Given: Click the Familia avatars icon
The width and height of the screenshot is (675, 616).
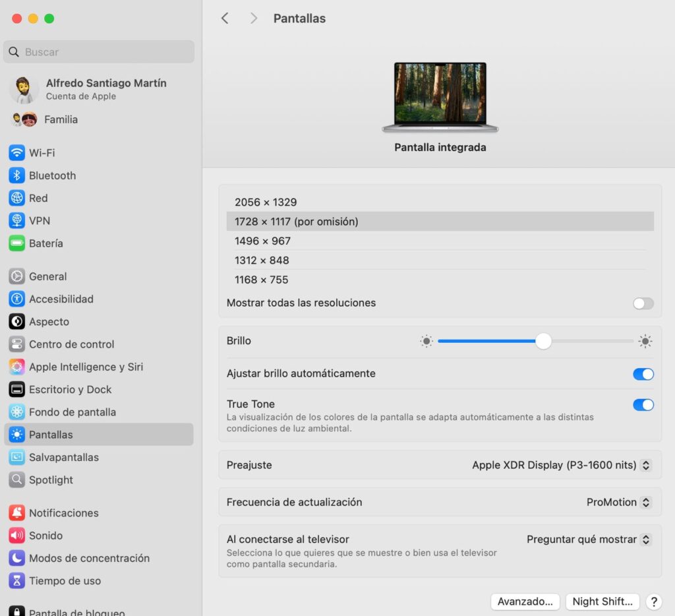Looking at the screenshot, I should pos(24,119).
